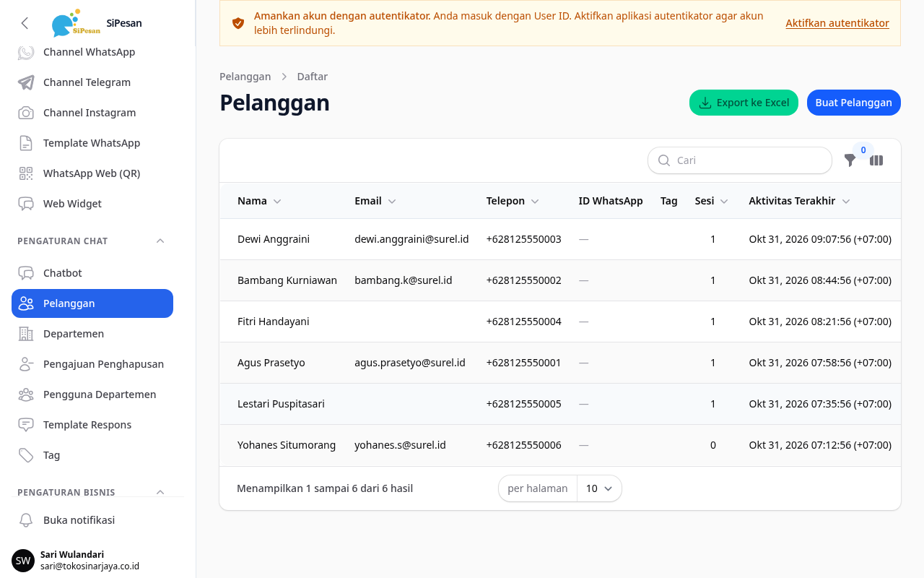The width and height of the screenshot is (924, 578).
Task: Open Chatbot sidebar item
Action: click(92, 273)
